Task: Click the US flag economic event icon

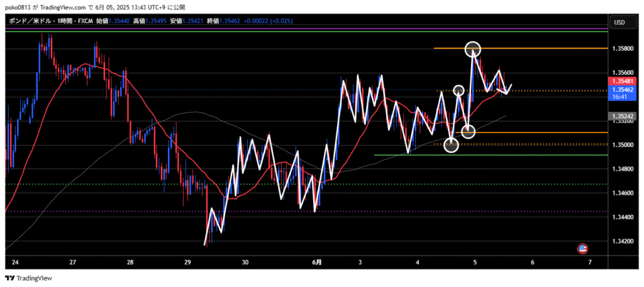Action: 582,249
